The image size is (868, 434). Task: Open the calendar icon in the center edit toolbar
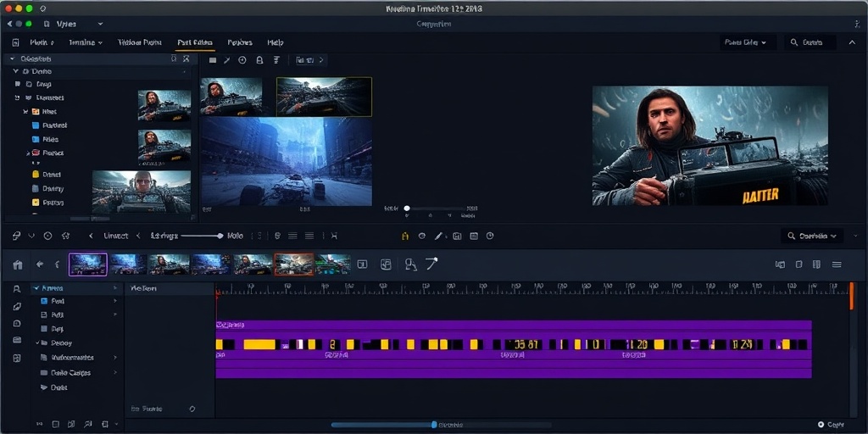(x=474, y=236)
